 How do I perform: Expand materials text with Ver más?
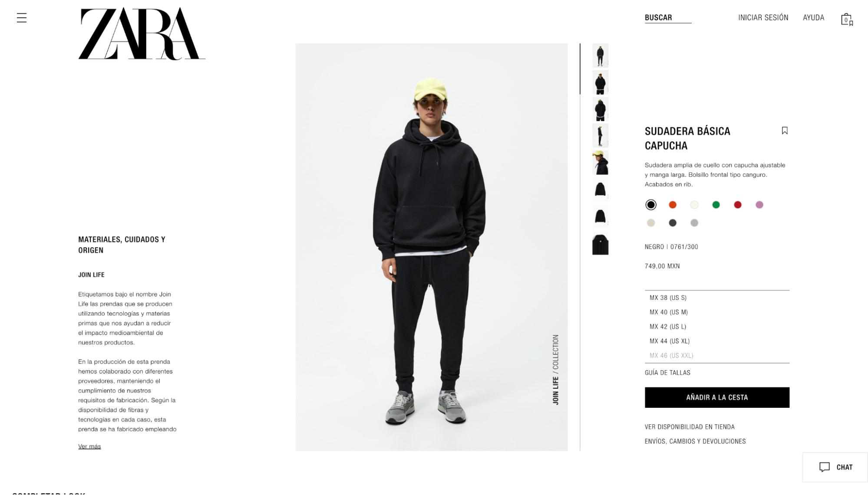(x=89, y=446)
